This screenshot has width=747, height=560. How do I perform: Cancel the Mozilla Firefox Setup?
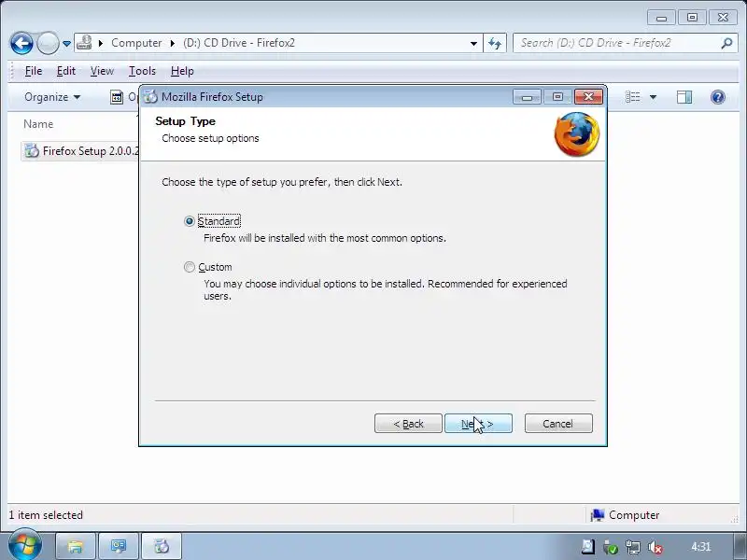pos(558,424)
